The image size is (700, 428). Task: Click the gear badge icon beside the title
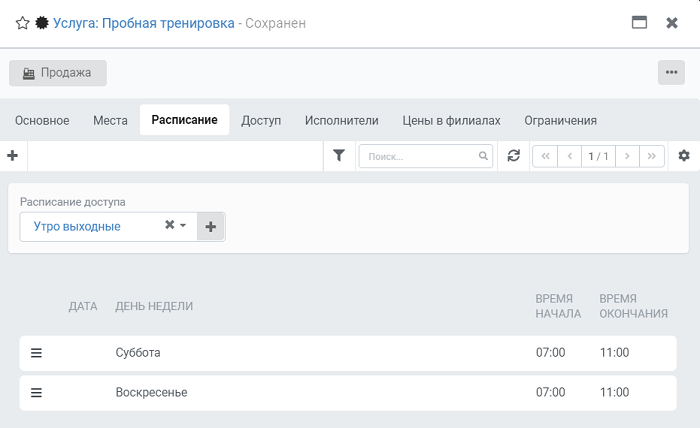(42, 23)
